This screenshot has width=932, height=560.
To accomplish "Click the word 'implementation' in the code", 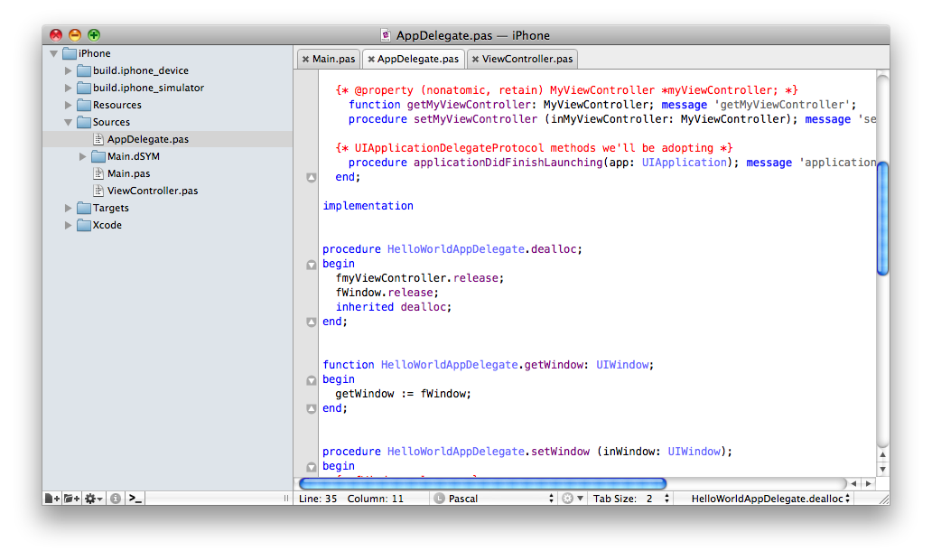I will tap(368, 206).
